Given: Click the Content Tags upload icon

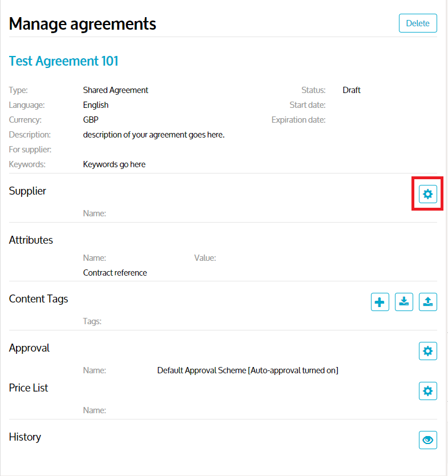Looking at the screenshot, I should [x=428, y=302].
